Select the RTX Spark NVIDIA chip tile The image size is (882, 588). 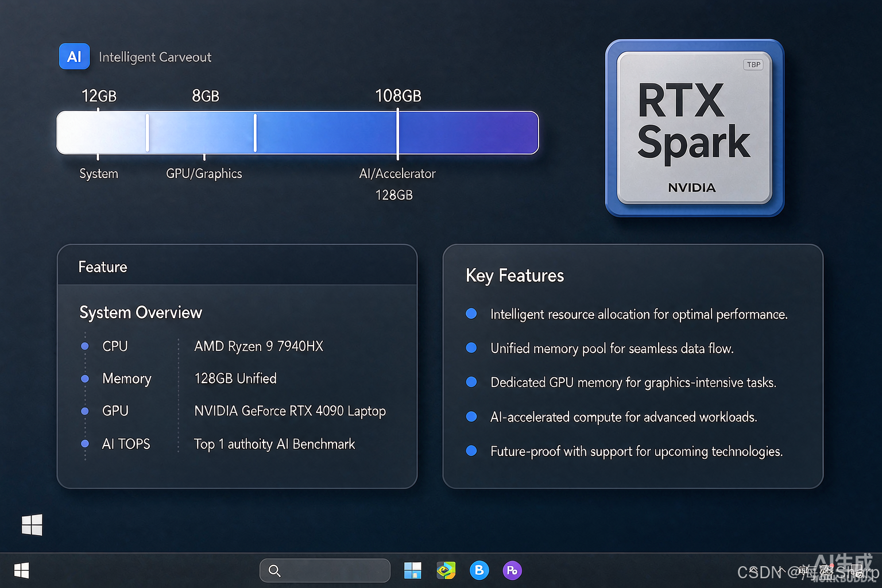click(695, 128)
